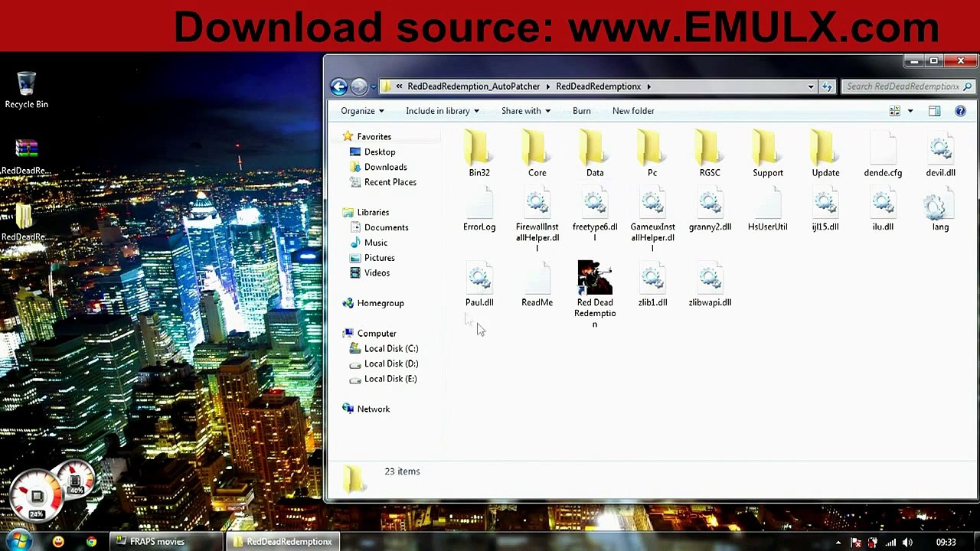The height and width of the screenshot is (551, 980).
Task: Click the Explorer Back arrow button
Action: coord(338,86)
